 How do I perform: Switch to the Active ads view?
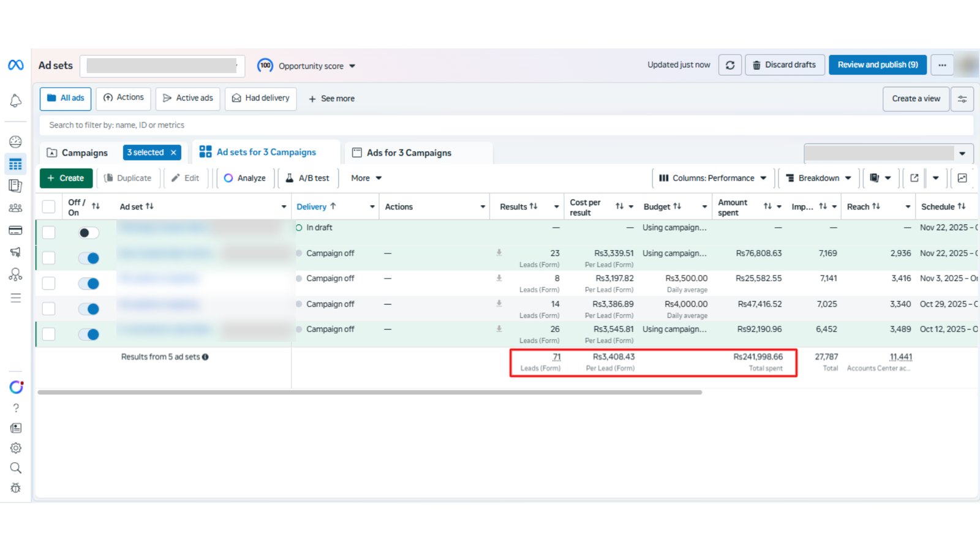point(188,99)
